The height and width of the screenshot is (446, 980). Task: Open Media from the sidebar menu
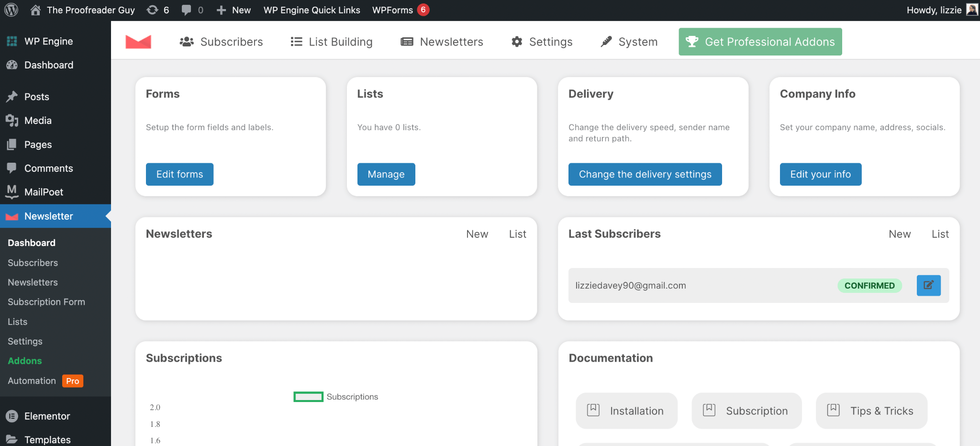37,120
